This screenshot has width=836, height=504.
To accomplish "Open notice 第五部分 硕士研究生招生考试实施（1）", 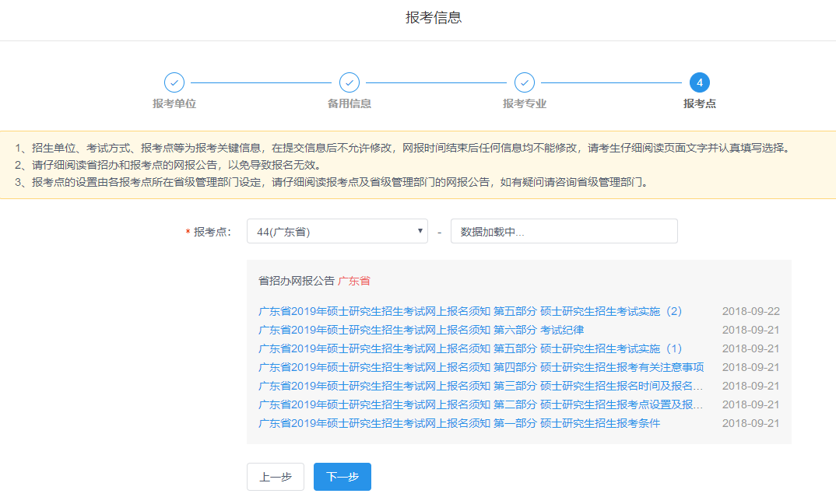I will click(x=470, y=348).
